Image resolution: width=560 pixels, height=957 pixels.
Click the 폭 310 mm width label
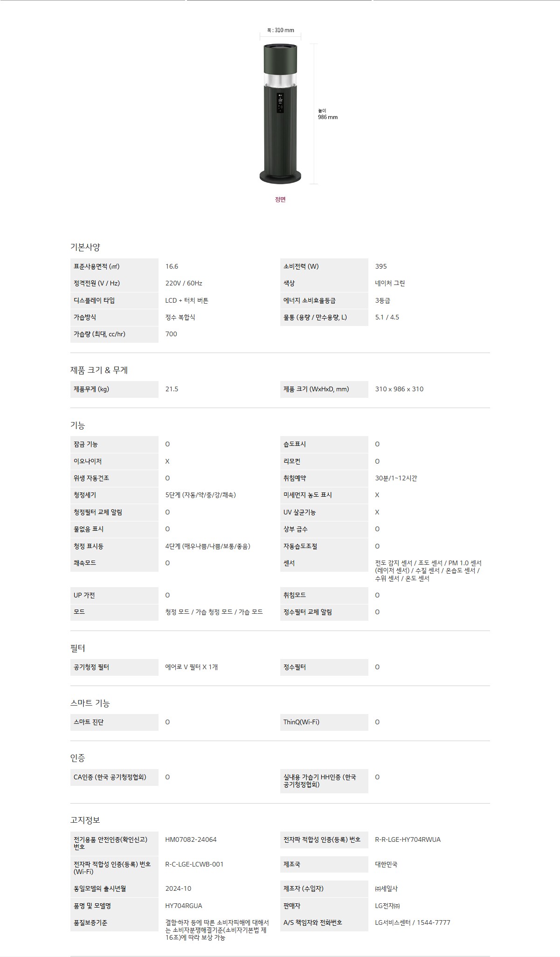[280, 30]
